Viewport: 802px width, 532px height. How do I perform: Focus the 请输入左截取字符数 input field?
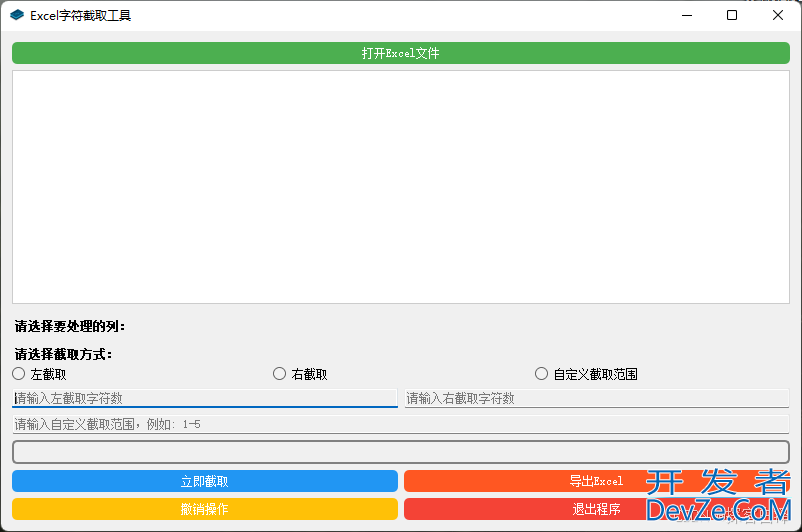[x=204, y=398]
